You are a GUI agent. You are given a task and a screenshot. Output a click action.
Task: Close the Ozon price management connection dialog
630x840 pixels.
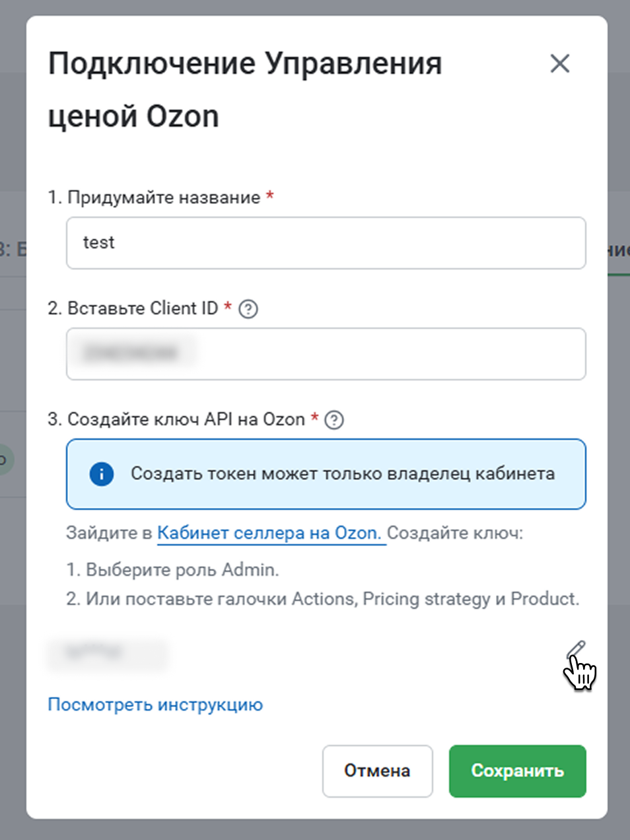pyautogui.click(x=560, y=64)
